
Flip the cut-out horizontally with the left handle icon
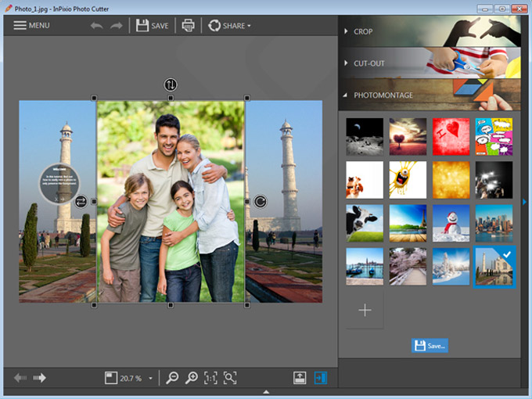pyautogui.click(x=81, y=202)
